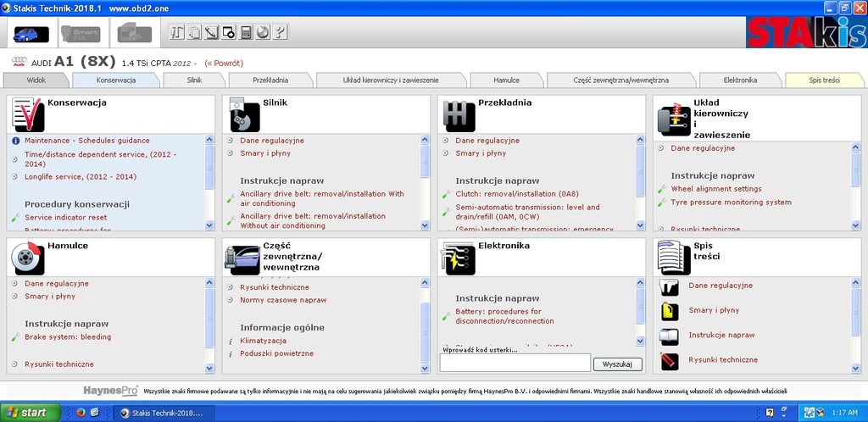Switch to the Konserwacja tab
This screenshot has height=422, width=868.
click(x=115, y=81)
